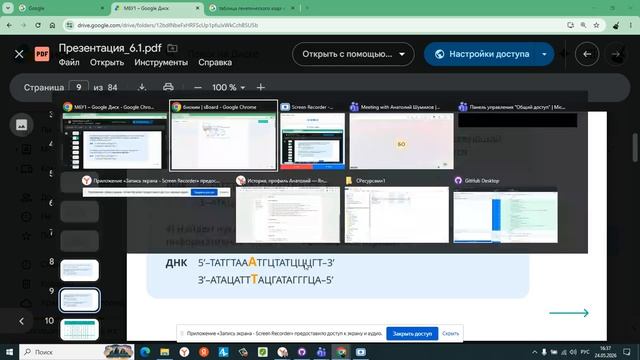Switch to GitHub Desktop window in switcher
Screen dimensions: 640x360
coord(506,209)
